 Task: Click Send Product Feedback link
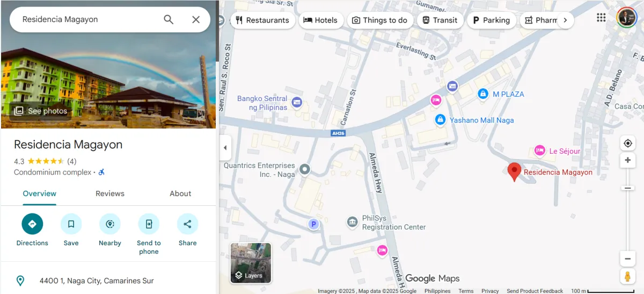pos(535,291)
